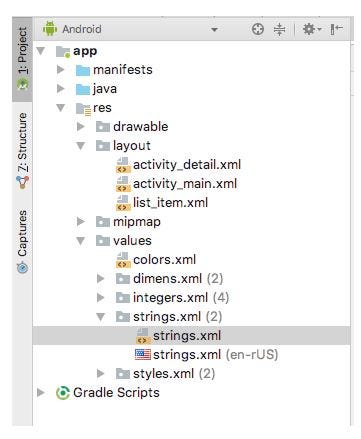
Task: Expand the styles.xml (2) group arrow
Action: pos(101,374)
